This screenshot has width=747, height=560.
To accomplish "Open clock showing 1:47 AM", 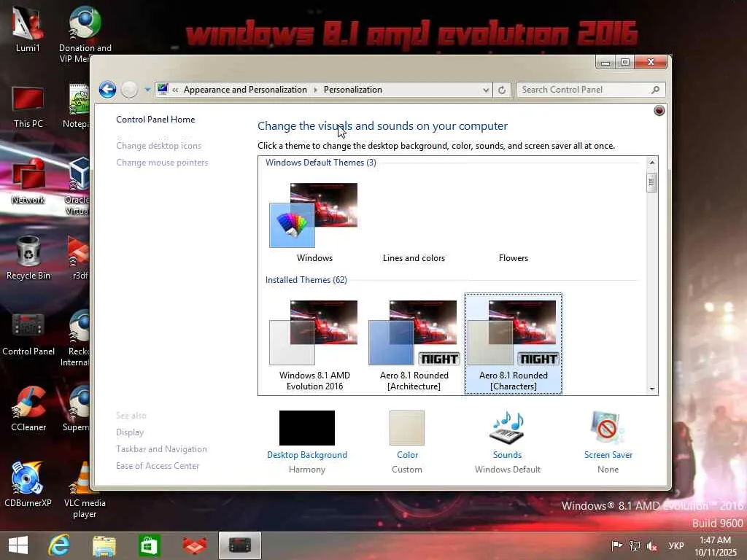I will coord(715,546).
